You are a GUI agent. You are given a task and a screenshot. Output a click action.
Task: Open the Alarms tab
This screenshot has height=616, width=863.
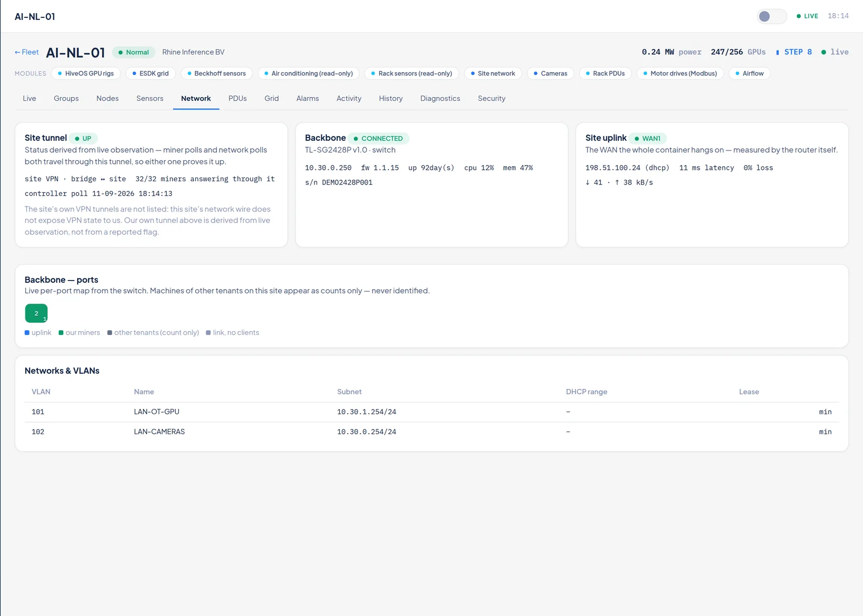pos(307,98)
